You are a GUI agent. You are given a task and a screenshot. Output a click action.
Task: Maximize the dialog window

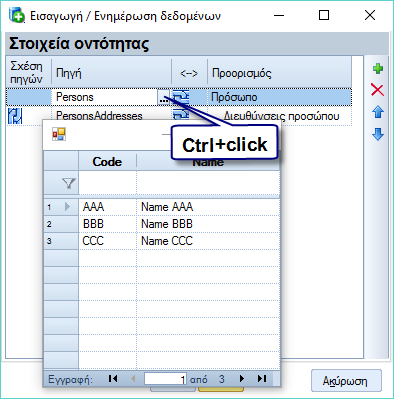(324, 15)
